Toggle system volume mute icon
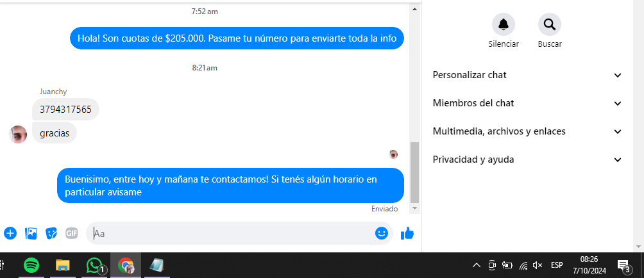644x278 pixels. point(538,265)
